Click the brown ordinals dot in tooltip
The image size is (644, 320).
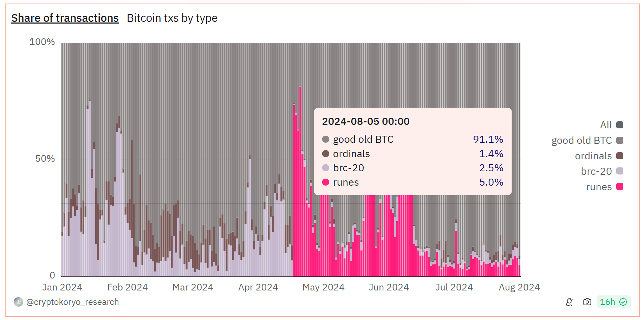(x=326, y=154)
